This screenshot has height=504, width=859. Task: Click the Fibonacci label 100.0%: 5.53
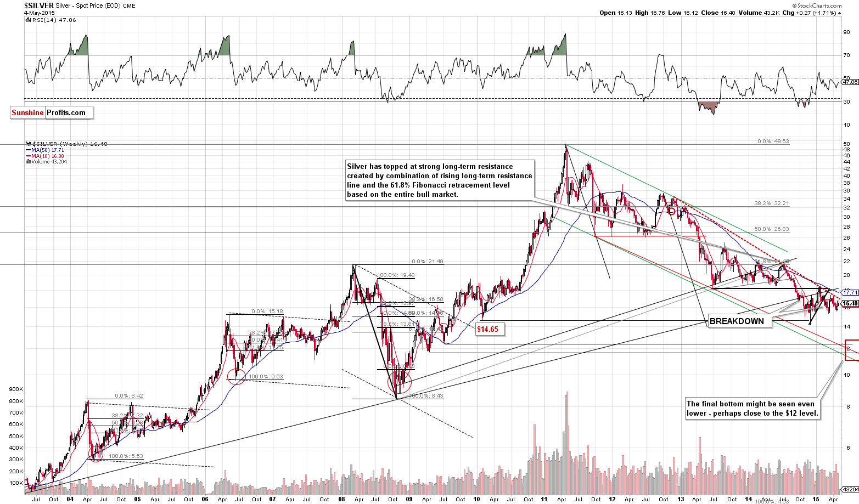126,456
